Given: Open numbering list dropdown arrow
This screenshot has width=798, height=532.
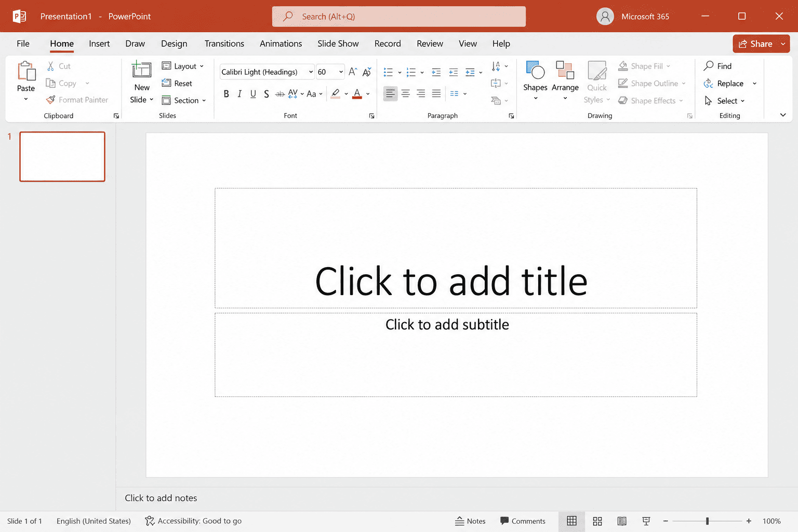Looking at the screenshot, I should point(422,73).
